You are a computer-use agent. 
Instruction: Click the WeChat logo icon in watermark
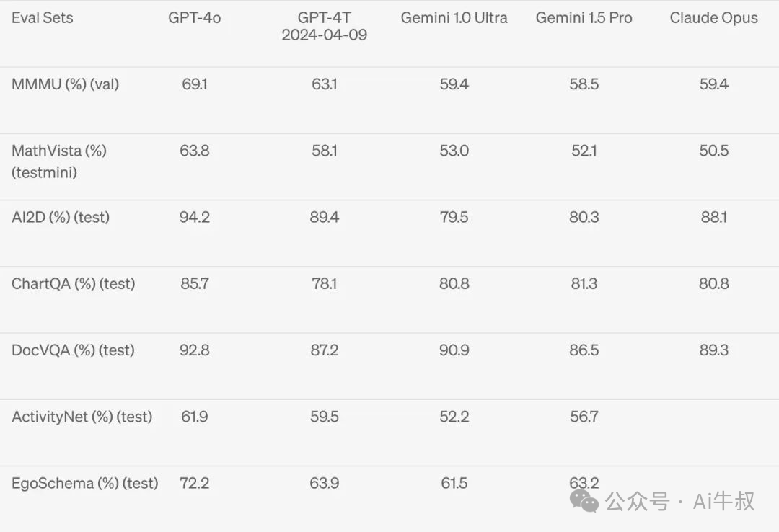pos(584,500)
